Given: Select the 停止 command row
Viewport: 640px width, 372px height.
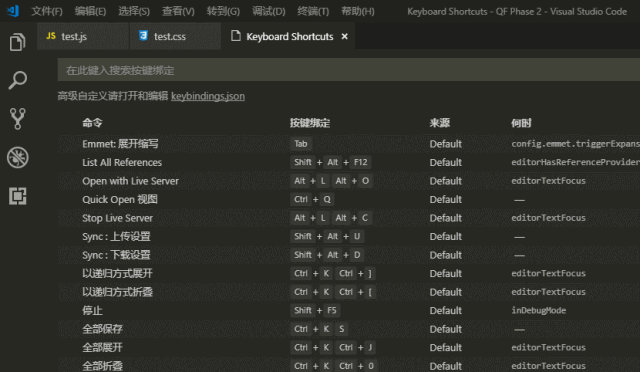Looking at the screenshot, I should click(349, 310).
